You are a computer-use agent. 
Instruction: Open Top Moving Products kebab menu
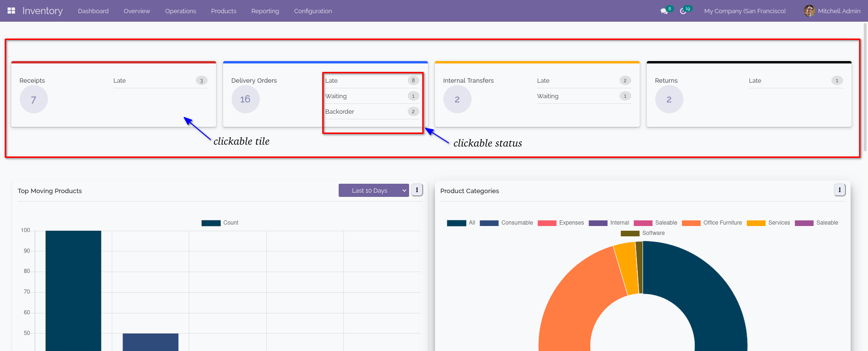(x=417, y=190)
